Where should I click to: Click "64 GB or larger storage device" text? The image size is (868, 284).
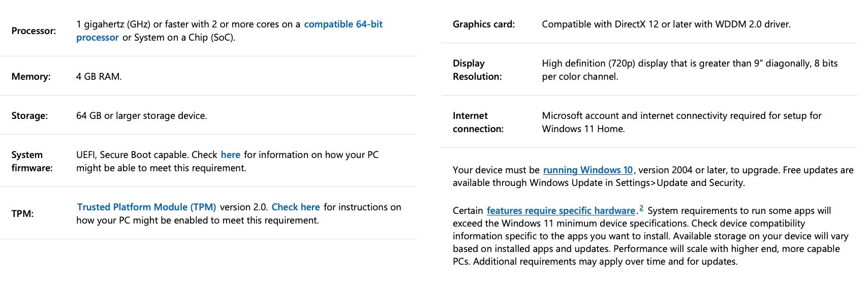(x=141, y=116)
